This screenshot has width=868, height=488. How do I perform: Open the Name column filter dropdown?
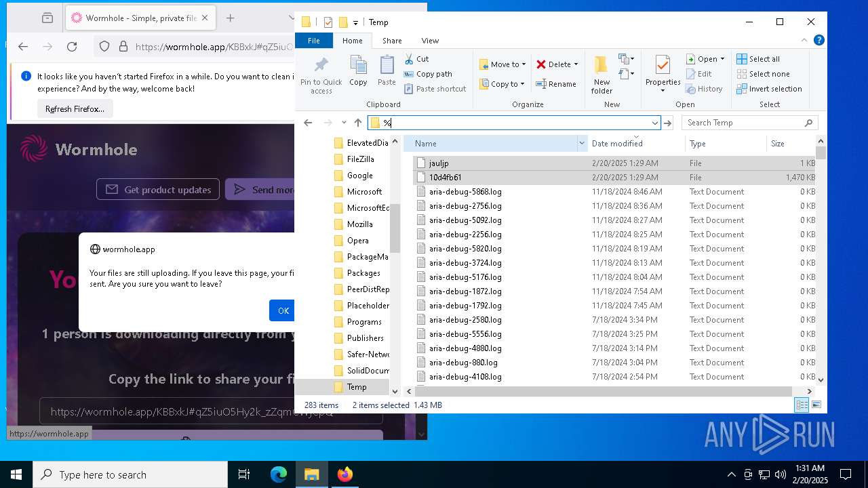tap(581, 143)
